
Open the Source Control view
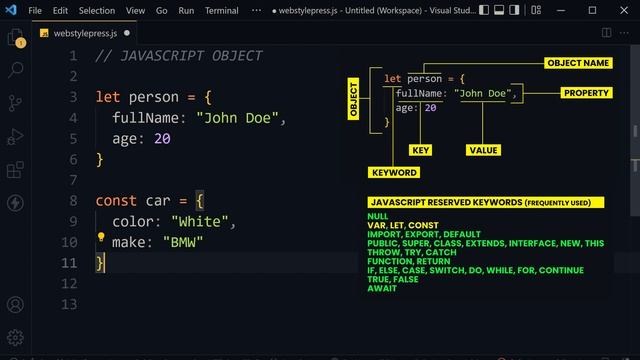coord(15,103)
